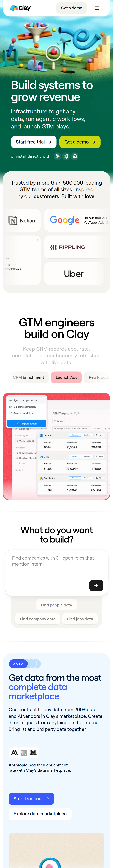This screenshot has height=868, width=113.
Task: Click the Filter button beside date range
Action: 97,429
